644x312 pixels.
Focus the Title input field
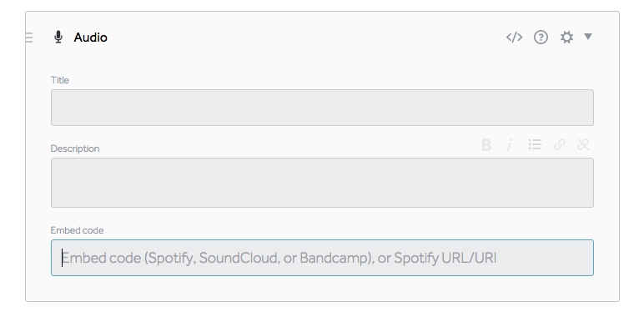[322, 108]
